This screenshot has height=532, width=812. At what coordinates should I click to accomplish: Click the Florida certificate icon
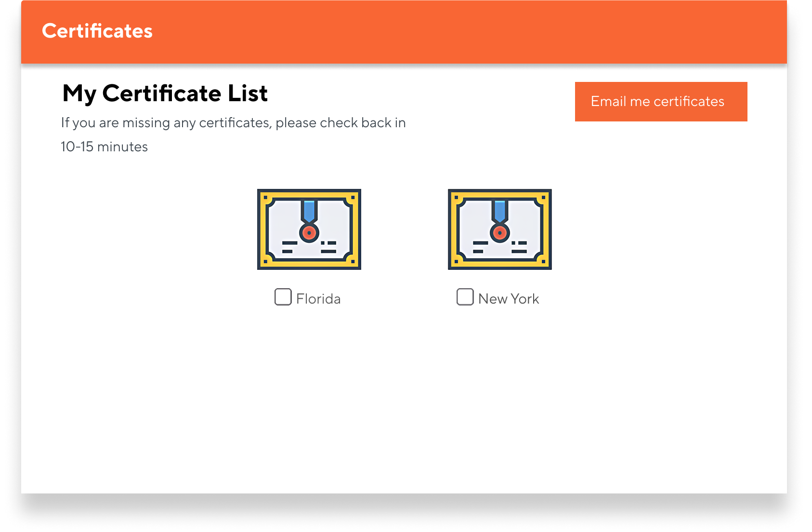309,229
